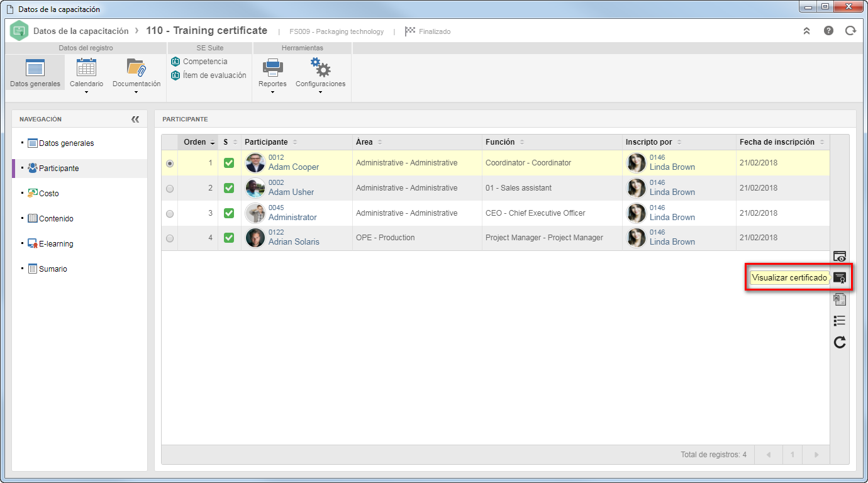Screen dimensions: 868x483
Task: Click the refresh icon in header
Action: (x=850, y=31)
